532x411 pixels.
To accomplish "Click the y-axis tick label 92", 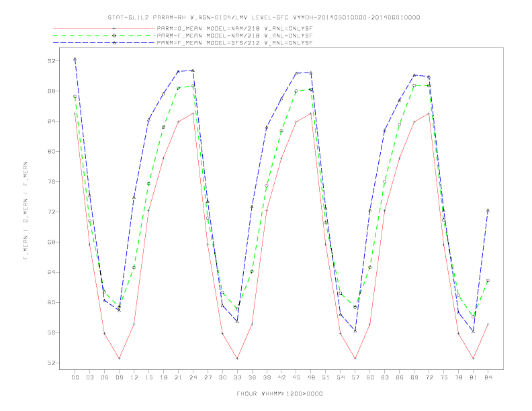I will tap(52, 61).
